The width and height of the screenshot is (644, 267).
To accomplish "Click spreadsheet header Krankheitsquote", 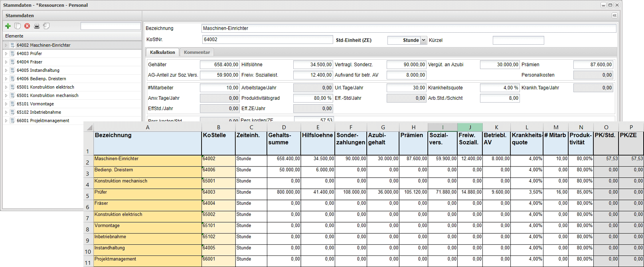I will pos(527,143).
